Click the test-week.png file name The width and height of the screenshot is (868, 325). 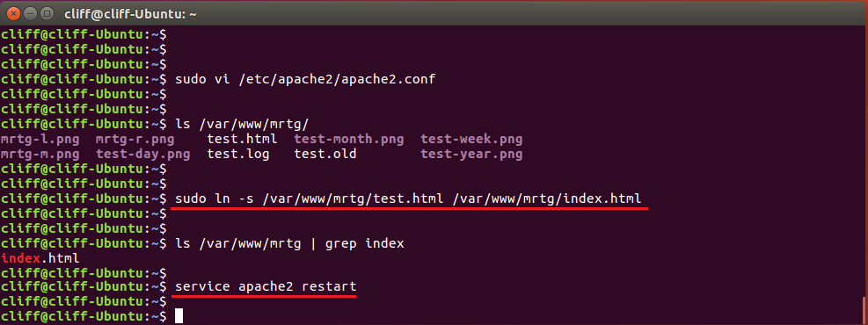click(471, 140)
